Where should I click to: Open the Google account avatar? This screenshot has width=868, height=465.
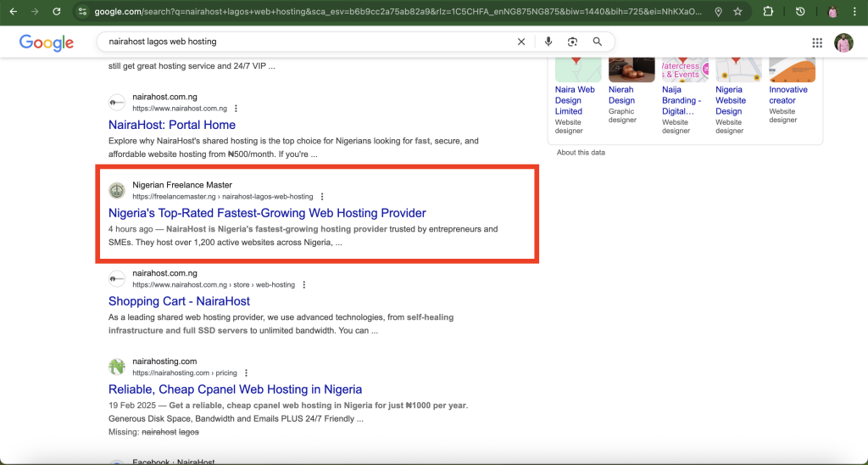coord(843,42)
